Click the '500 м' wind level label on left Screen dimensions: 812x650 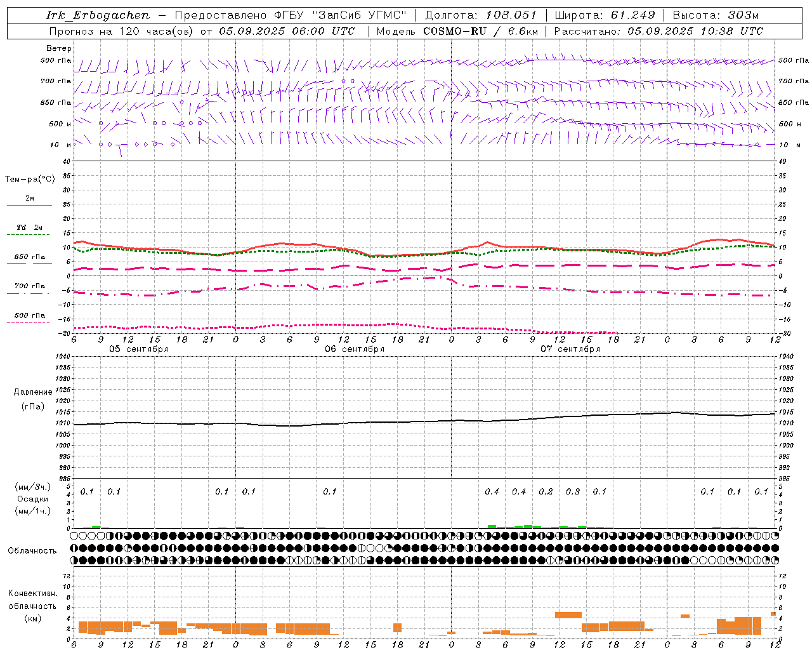coord(60,124)
